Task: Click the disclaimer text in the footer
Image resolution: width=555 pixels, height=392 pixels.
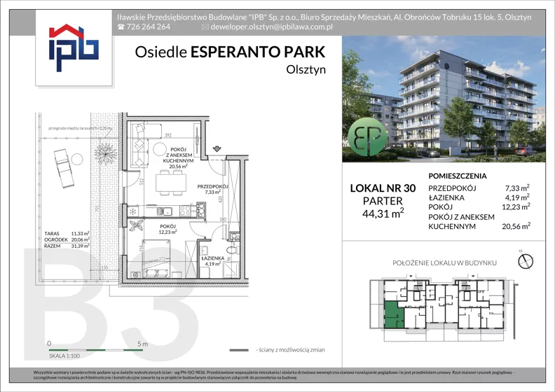Action: click(274, 374)
